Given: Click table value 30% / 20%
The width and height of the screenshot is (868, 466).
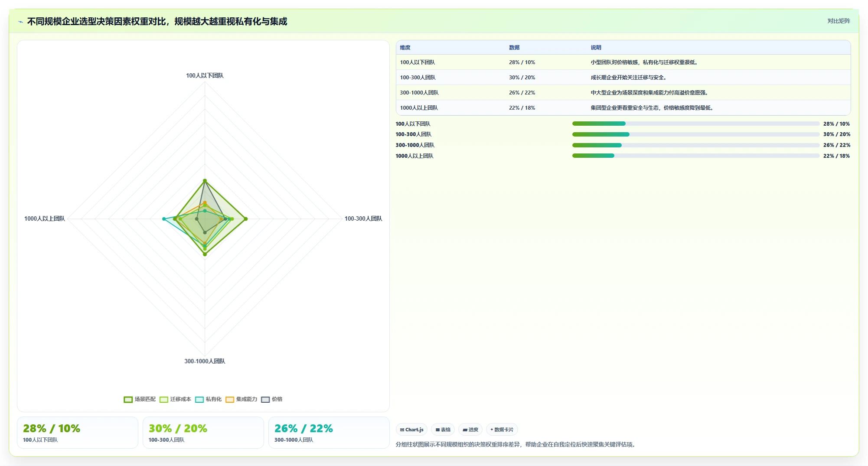Looking at the screenshot, I should tap(522, 78).
